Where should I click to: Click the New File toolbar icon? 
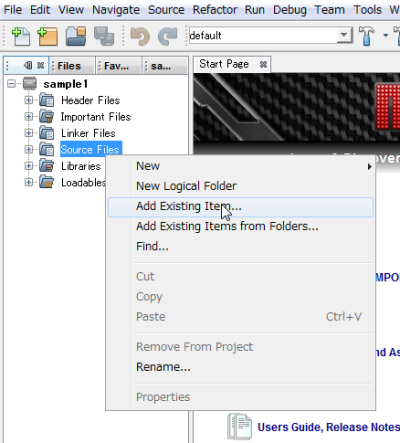coord(21,36)
